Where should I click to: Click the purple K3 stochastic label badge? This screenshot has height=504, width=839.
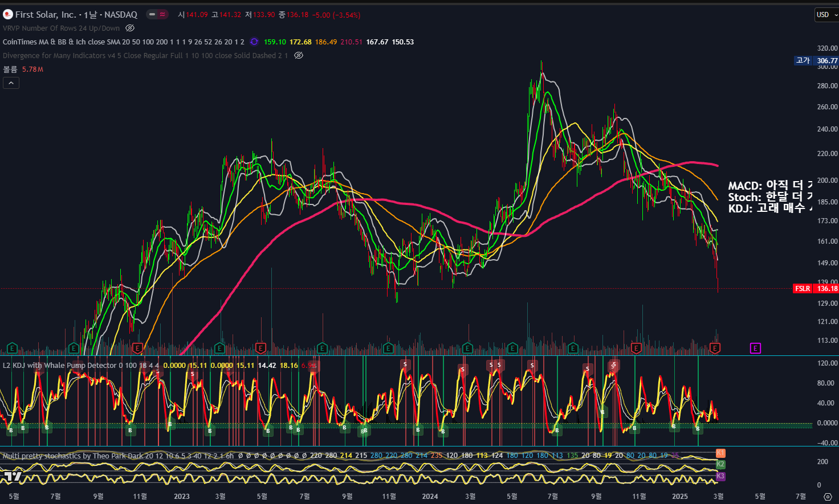[720, 476]
